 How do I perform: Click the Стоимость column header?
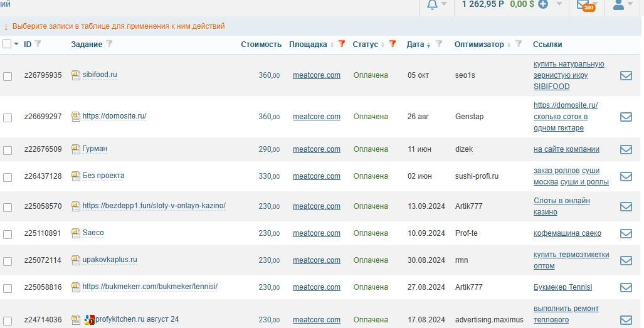tap(261, 45)
